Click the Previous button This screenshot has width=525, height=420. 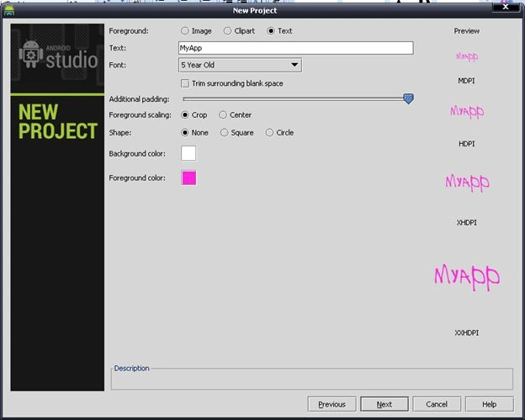[x=331, y=404]
